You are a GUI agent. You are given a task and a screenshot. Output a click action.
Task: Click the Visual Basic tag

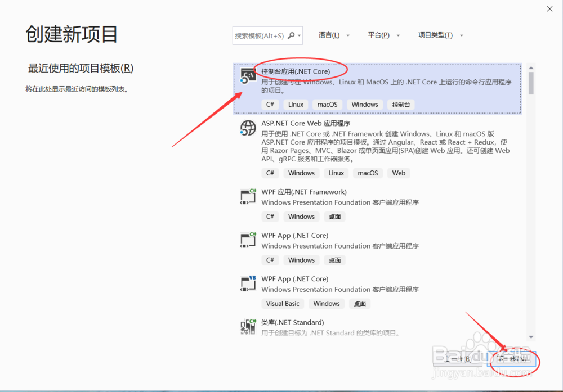pyautogui.click(x=283, y=304)
